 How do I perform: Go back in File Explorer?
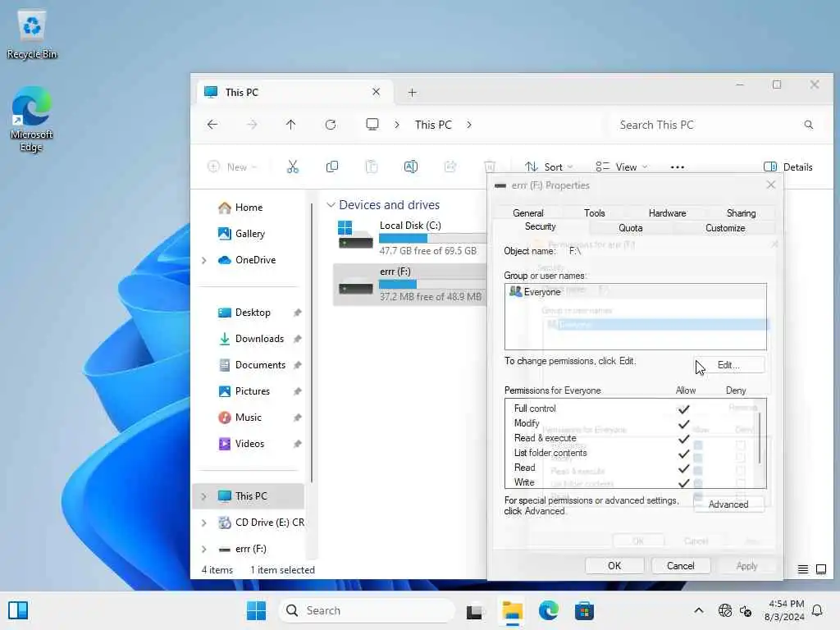coord(212,125)
